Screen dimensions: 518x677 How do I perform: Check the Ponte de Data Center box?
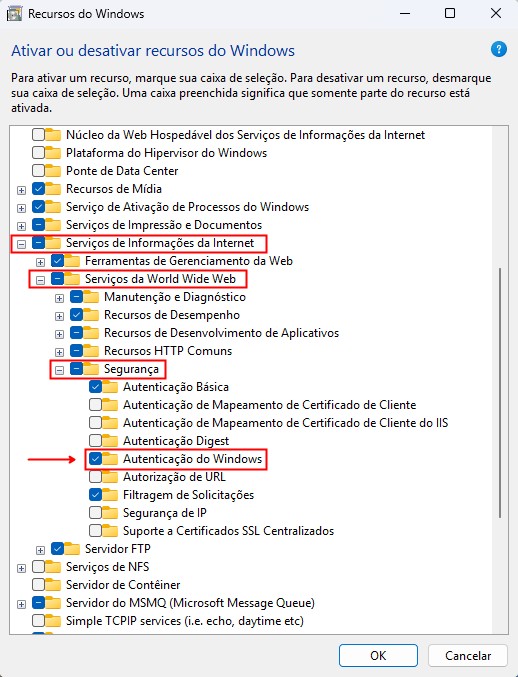(x=38, y=171)
